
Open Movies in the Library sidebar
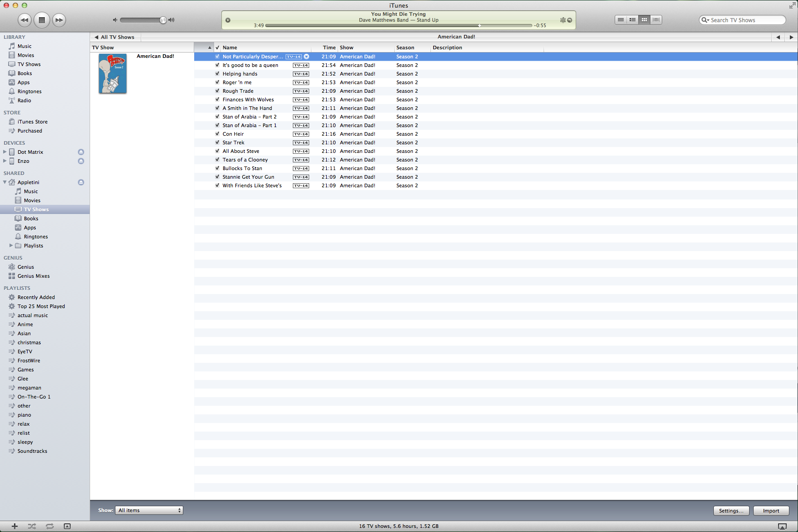click(26, 55)
